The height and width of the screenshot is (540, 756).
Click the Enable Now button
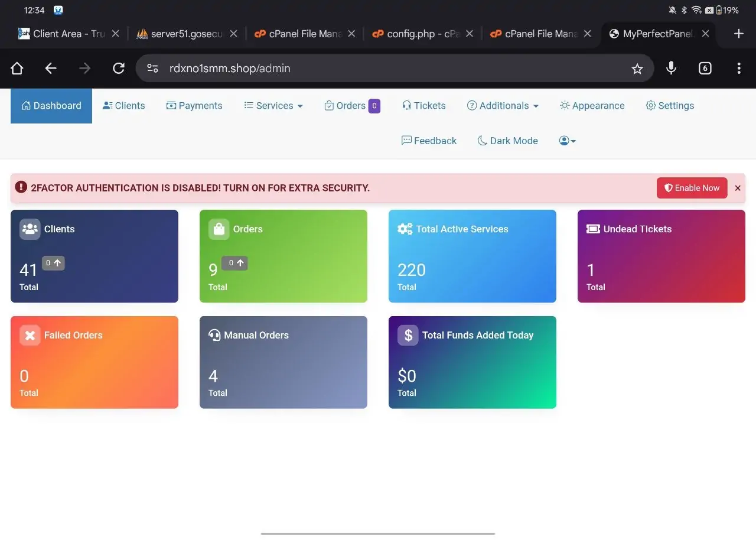click(x=692, y=188)
